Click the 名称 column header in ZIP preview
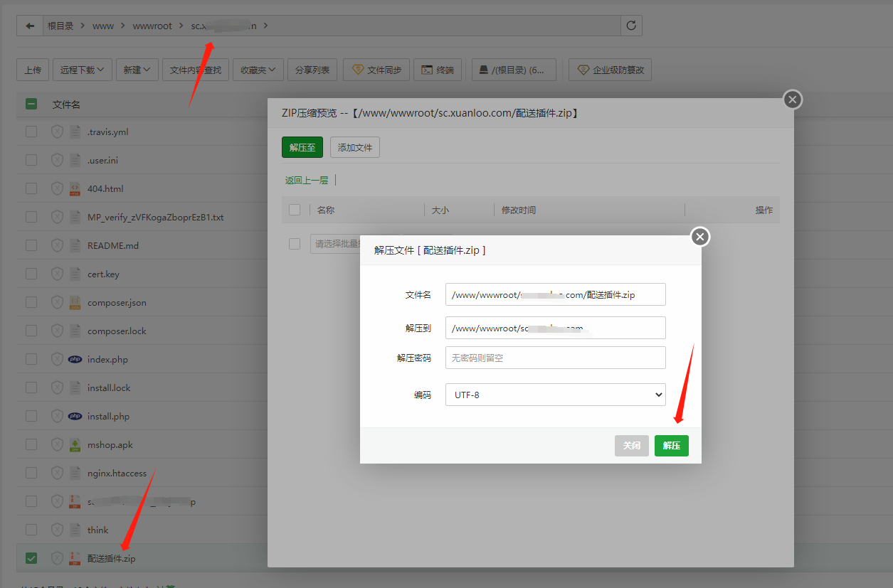 coord(326,210)
